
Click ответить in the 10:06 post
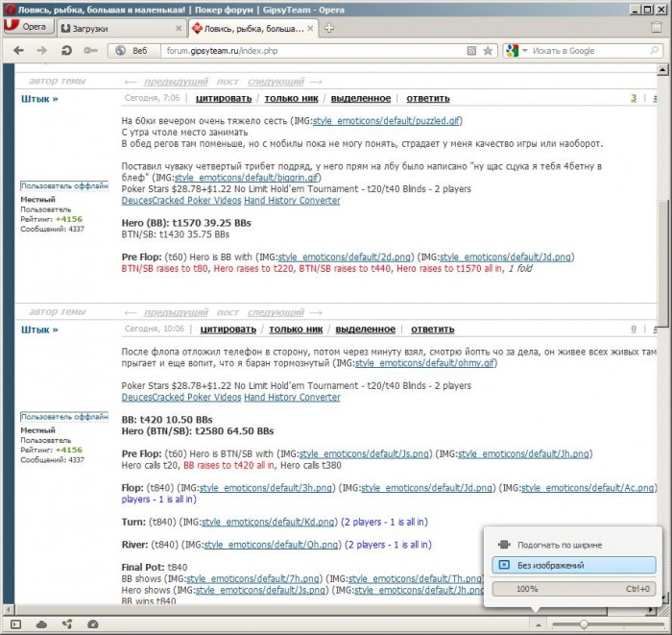click(433, 329)
